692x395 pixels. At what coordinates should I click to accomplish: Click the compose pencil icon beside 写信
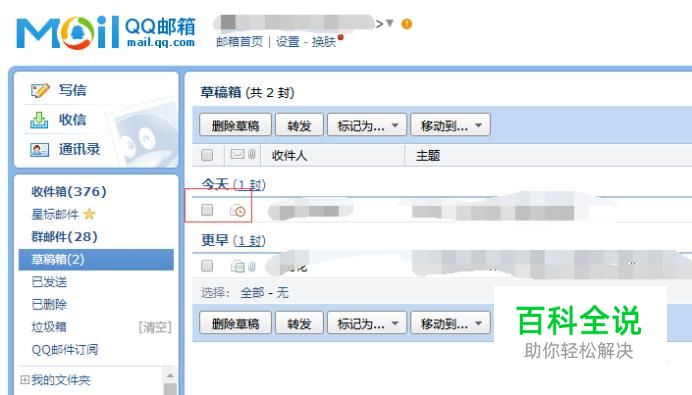(x=40, y=90)
